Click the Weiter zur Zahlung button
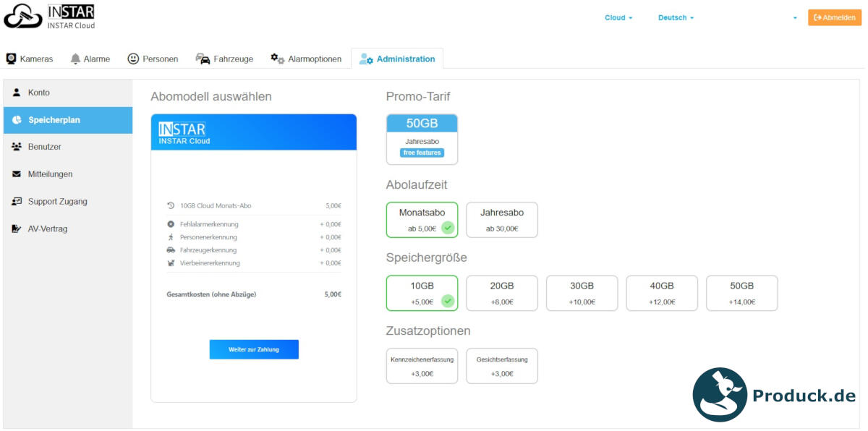868x431 pixels. click(254, 349)
